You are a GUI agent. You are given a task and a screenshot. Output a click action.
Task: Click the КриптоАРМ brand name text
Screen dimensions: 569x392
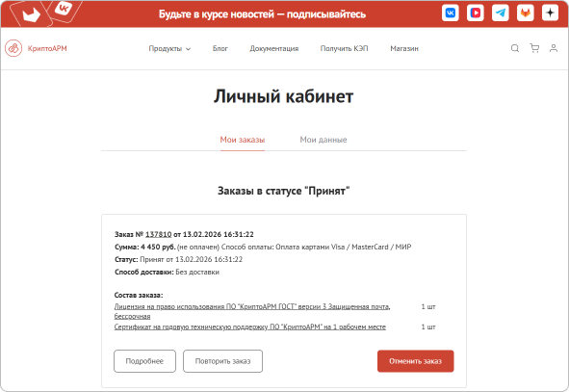tap(47, 48)
